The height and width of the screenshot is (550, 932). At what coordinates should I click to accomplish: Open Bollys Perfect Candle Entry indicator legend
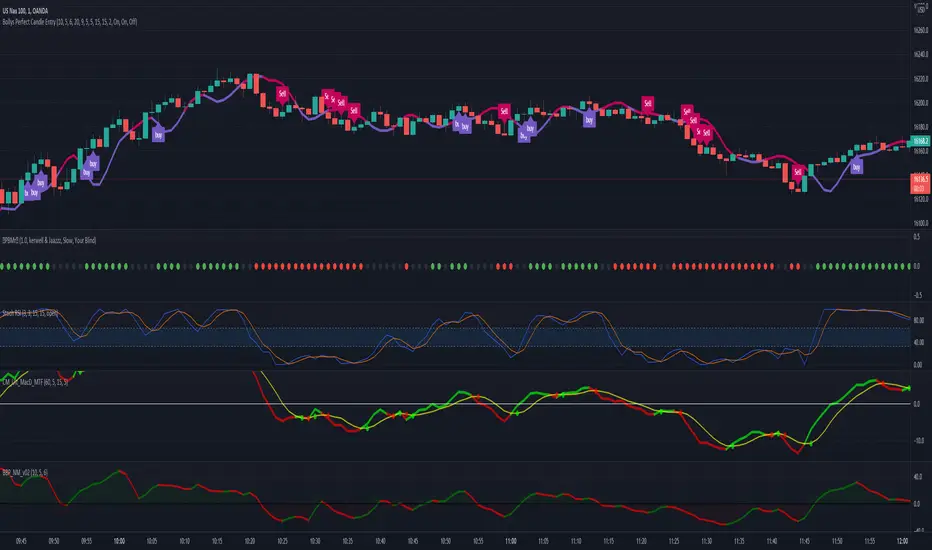tap(70, 21)
